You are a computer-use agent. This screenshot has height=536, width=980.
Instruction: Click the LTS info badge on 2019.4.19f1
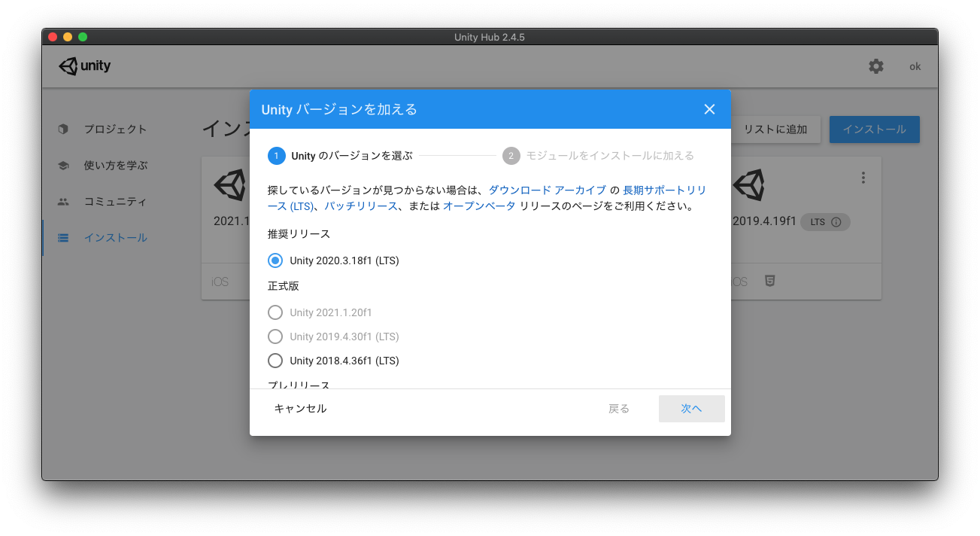(825, 222)
